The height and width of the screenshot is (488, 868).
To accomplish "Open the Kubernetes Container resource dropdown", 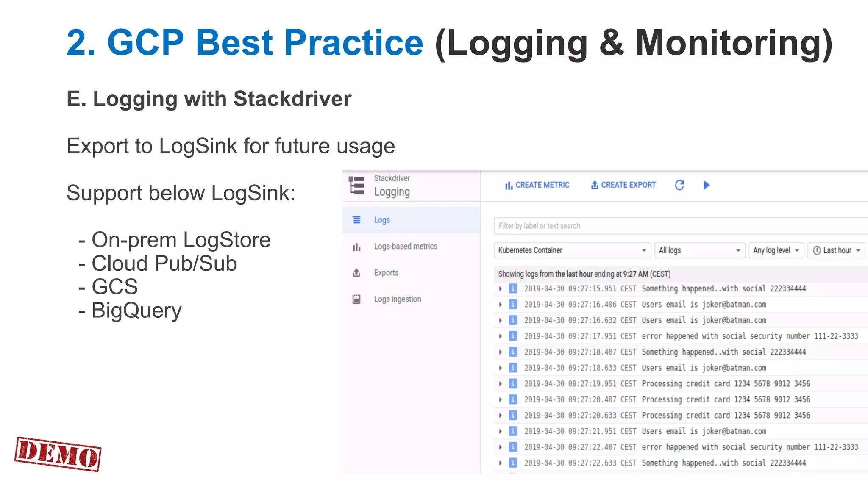I will pyautogui.click(x=572, y=250).
